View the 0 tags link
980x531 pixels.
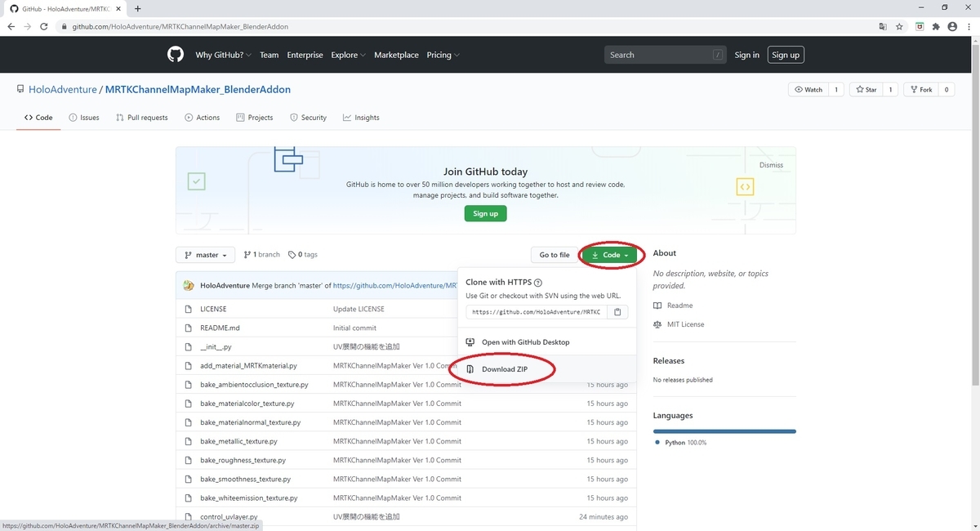click(303, 255)
